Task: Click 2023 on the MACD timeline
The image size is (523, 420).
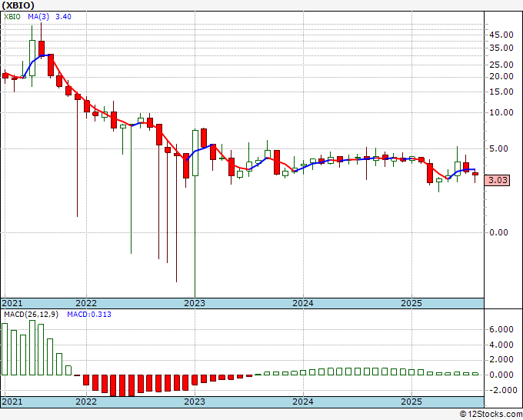Action: pyautogui.click(x=195, y=402)
